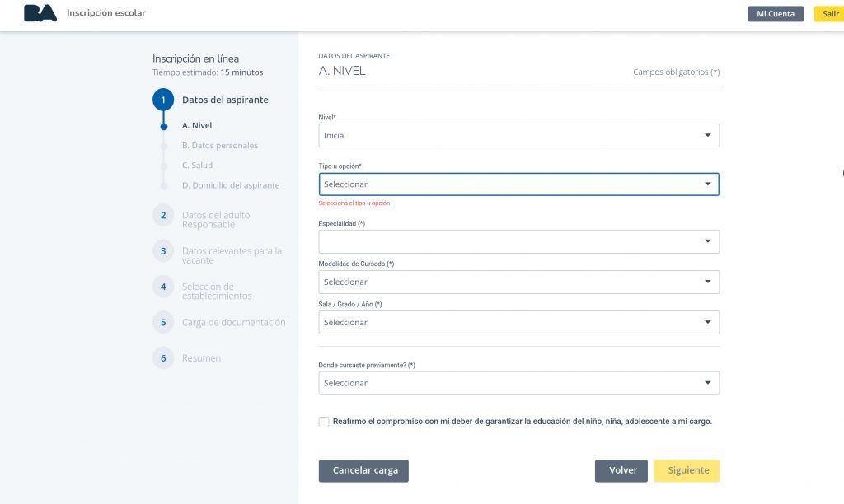Screen dimensions: 844x504
Task: Open the Nivel dropdown
Action: (x=518, y=135)
